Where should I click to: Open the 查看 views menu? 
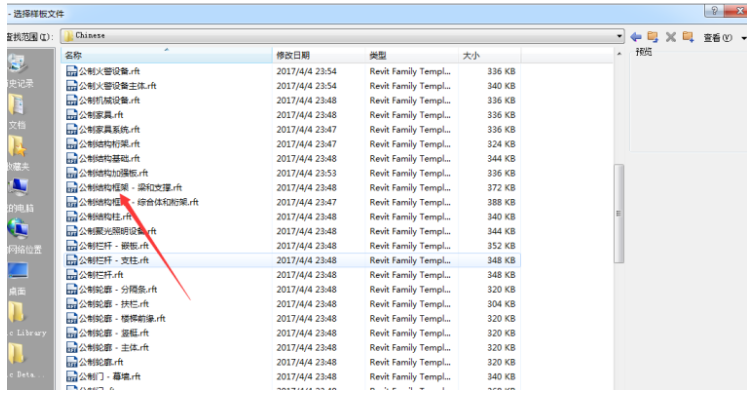[717, 38]
